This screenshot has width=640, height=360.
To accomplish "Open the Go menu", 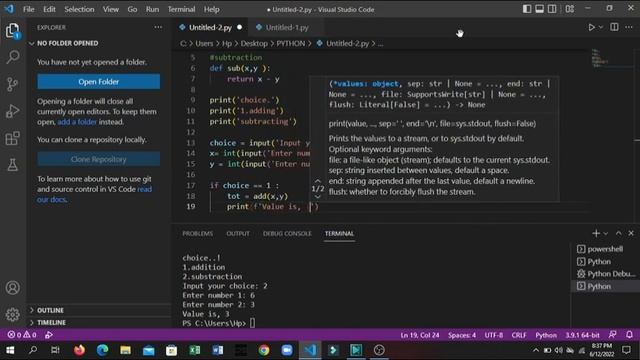I will tap(132, 9).
